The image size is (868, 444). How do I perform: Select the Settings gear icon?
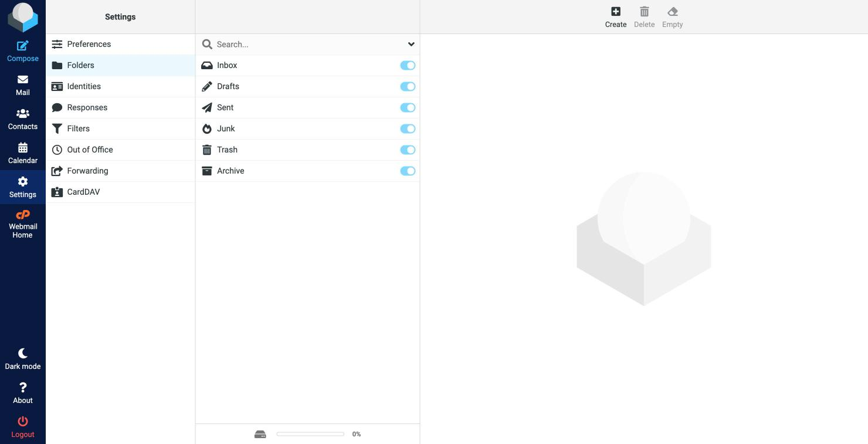click(x=23, y=182)
